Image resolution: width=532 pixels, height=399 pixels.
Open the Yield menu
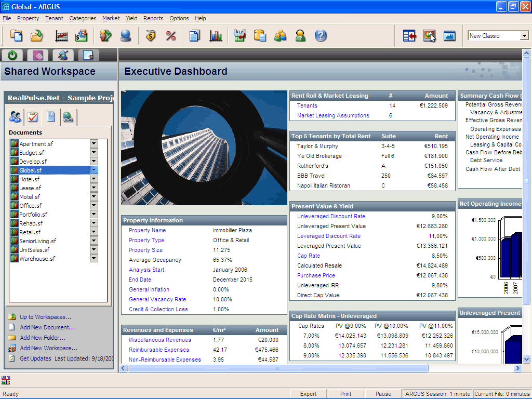click(x=131, y=18)
